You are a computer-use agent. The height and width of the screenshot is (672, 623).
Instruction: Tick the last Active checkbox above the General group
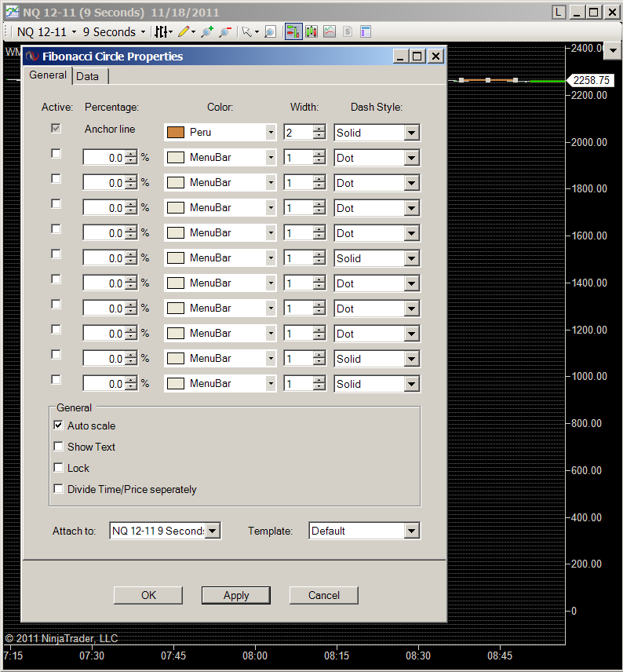click(x=56, y=379)
